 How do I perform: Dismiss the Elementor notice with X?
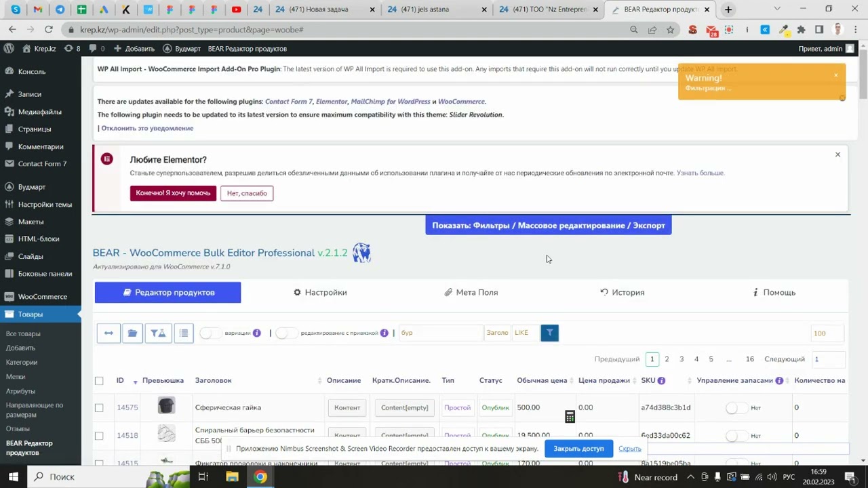point(837,155)
